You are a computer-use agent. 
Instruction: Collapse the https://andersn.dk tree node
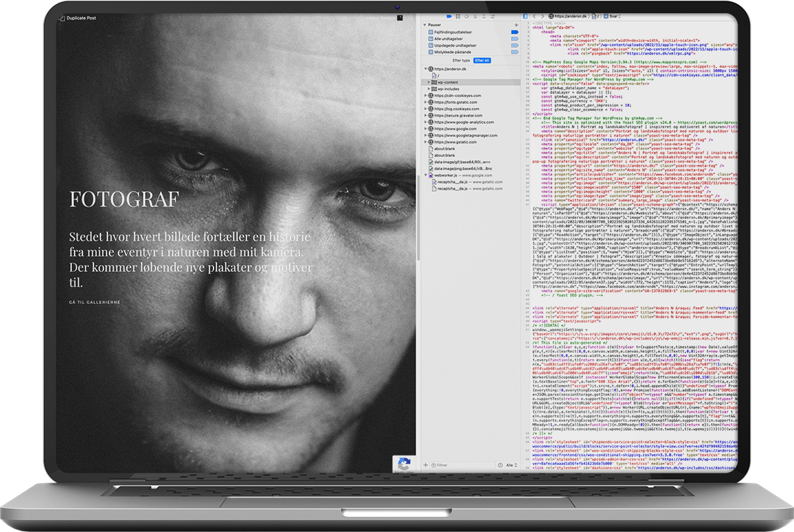click(x=426, y=69)
